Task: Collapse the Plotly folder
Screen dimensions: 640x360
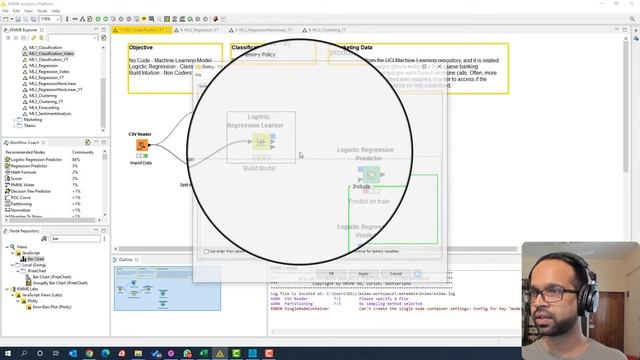Action: [18, 301]
